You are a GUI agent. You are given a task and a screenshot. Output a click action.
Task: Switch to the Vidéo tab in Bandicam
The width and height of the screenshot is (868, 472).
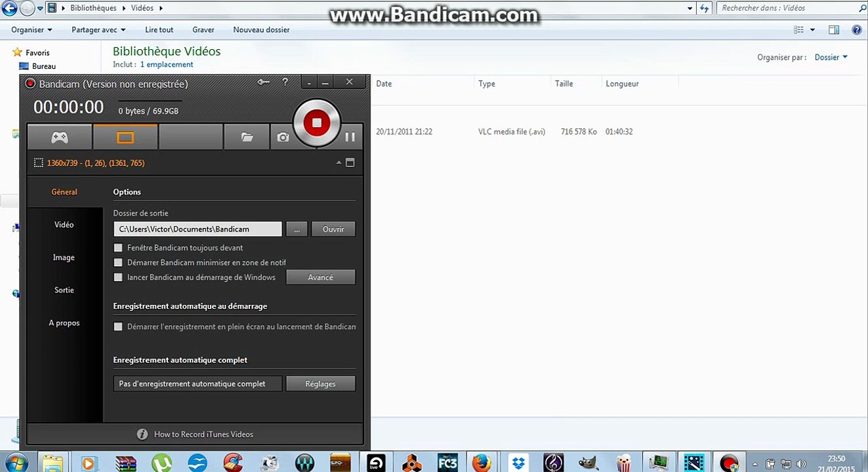point(64,225)
